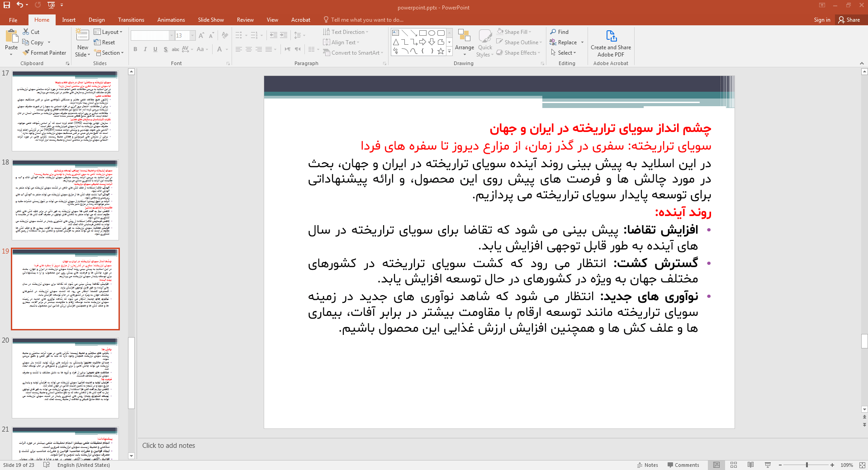
Task: Click the New Slide icon
Action: point(82,35)
